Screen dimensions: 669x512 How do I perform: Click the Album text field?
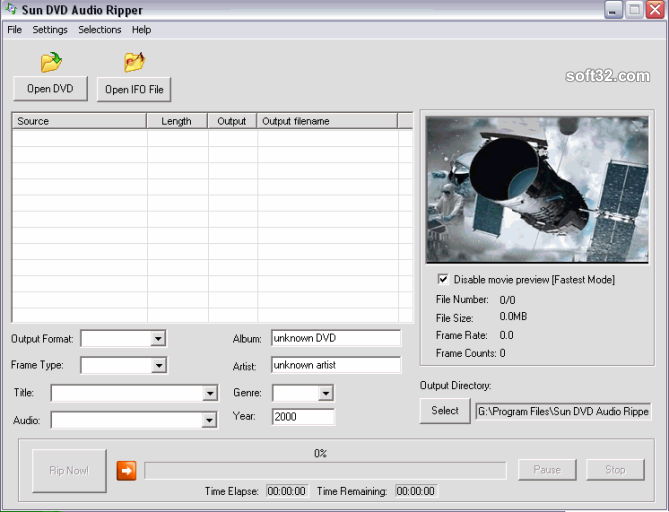pyautogui.click(x=336, y=338)
